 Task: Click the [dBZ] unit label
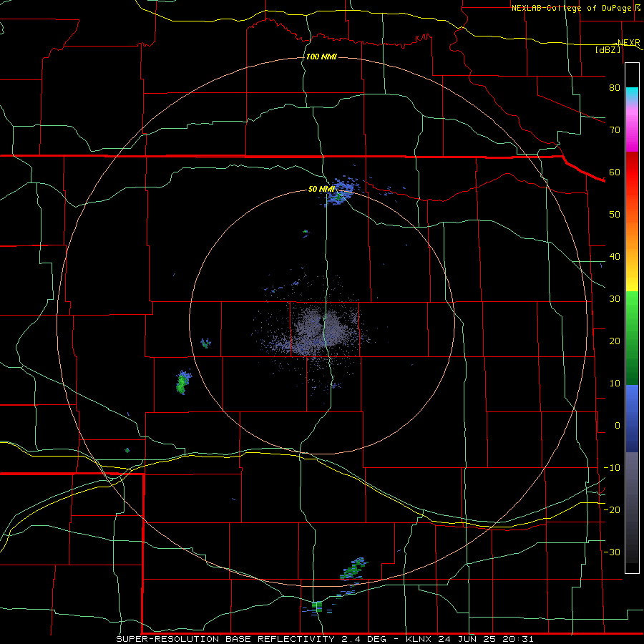(x=608, y=49)
